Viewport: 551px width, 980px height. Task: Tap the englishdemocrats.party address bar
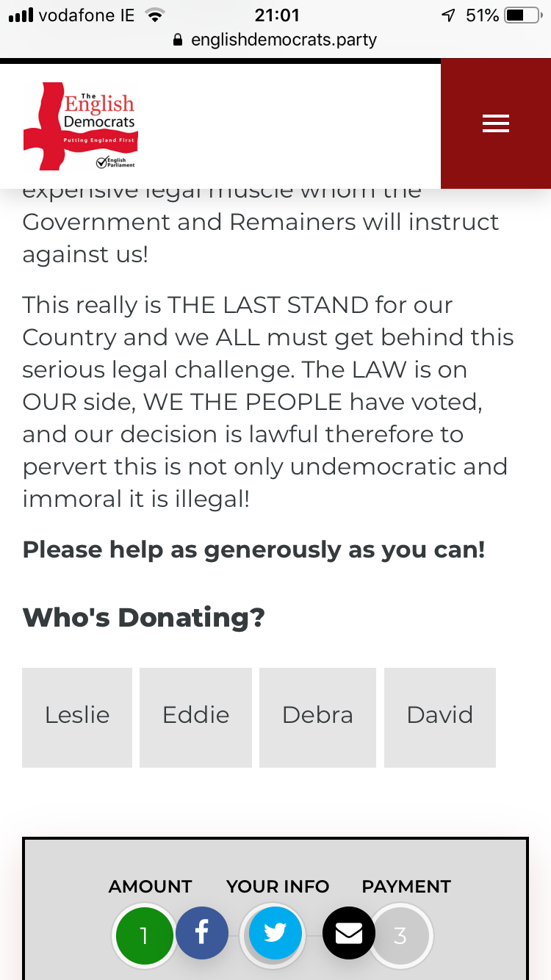point(284,40)
